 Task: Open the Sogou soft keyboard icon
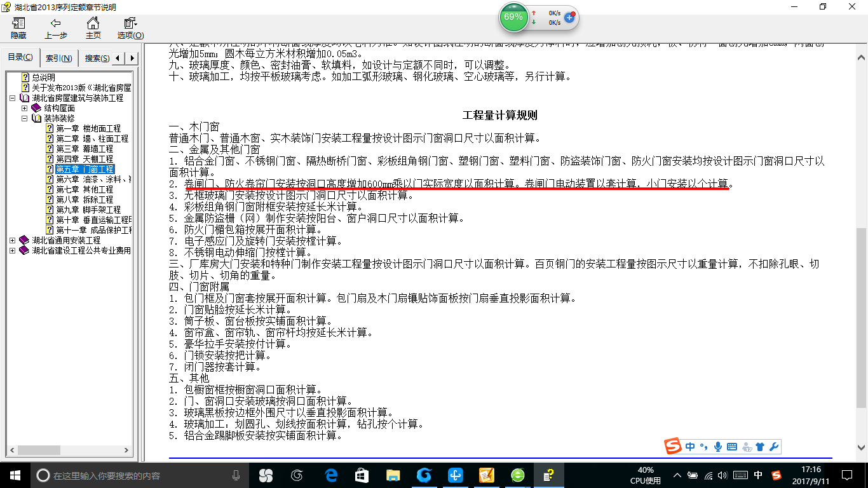732,447
